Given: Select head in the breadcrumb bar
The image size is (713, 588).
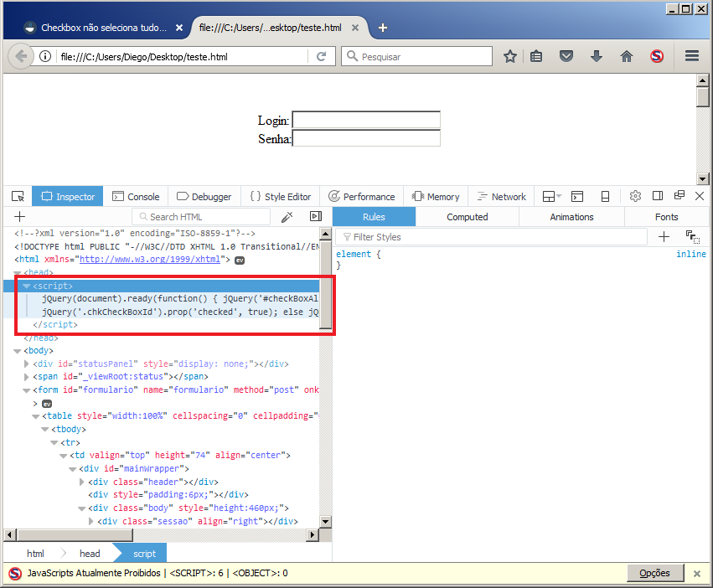Looking at the screenshot, I should tap(90, 554).
